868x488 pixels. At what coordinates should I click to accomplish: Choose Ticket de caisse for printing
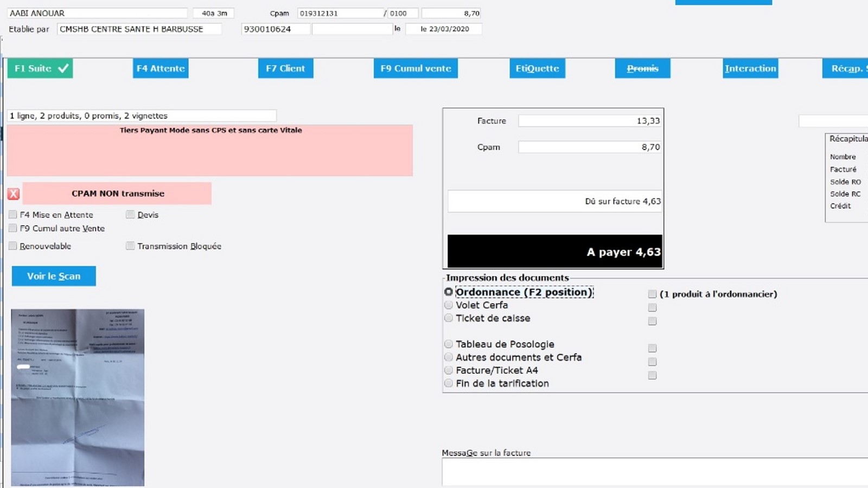click(x=449, y=318)
